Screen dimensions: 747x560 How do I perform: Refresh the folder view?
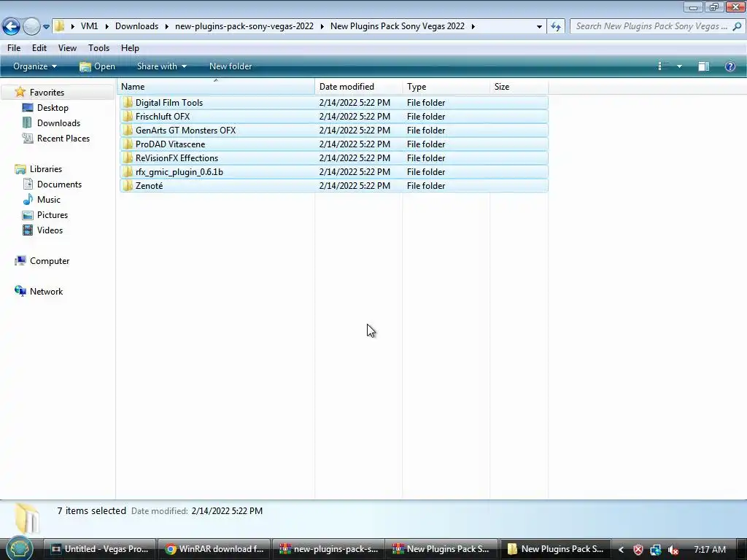(556, 26)
